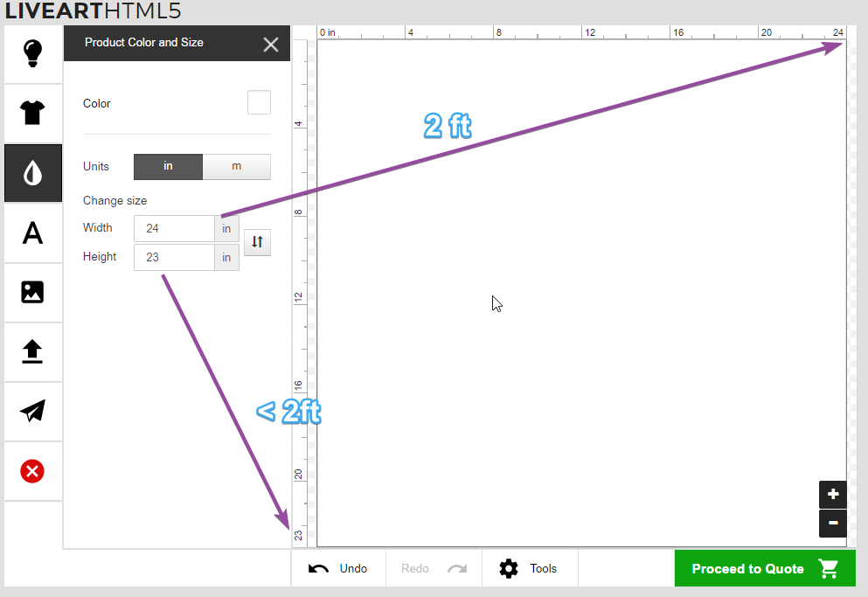Pick the white product color swatch
Screen dimensions: 868x597
pos(259,103)
